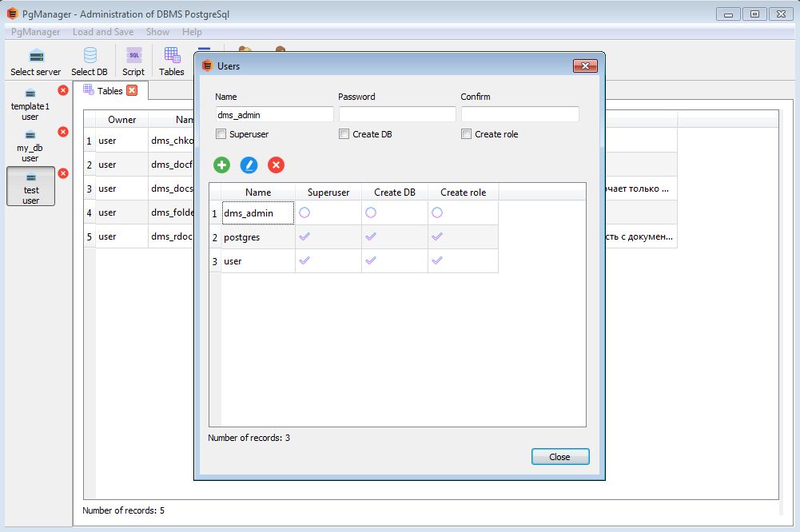The height and width of the screenshot is (532, 800).
Task: Click the blue edit user icon
Action: pos(249,165)
